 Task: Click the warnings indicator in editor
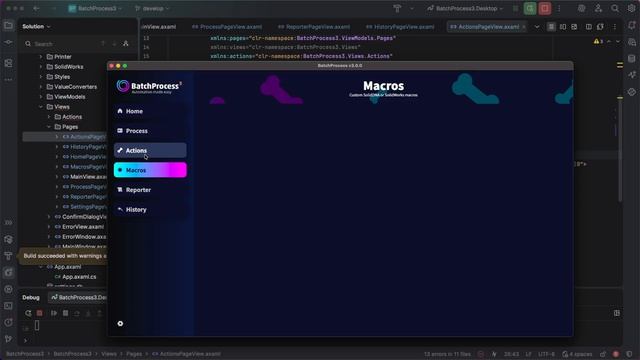[598, 41]
